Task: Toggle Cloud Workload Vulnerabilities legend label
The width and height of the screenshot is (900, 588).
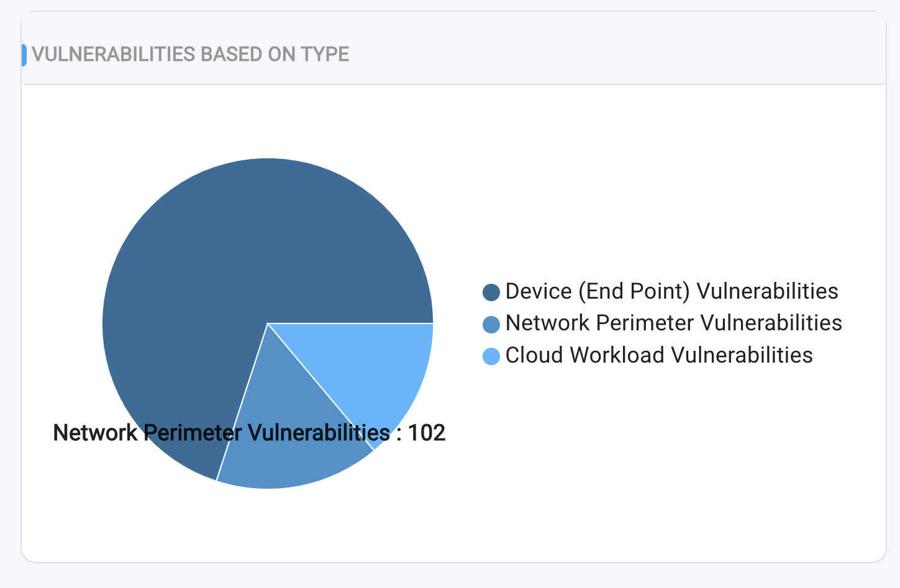Action: (x=659, y=355)
